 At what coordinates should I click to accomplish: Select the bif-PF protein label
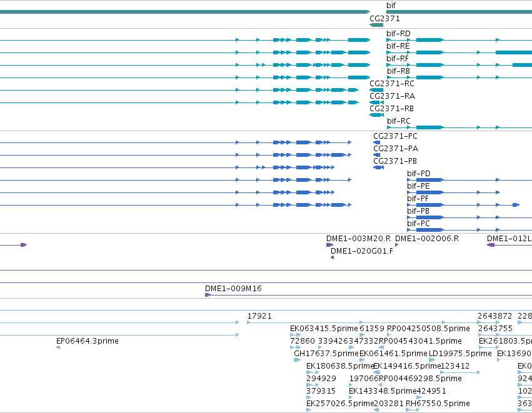[x=418, y=199]
